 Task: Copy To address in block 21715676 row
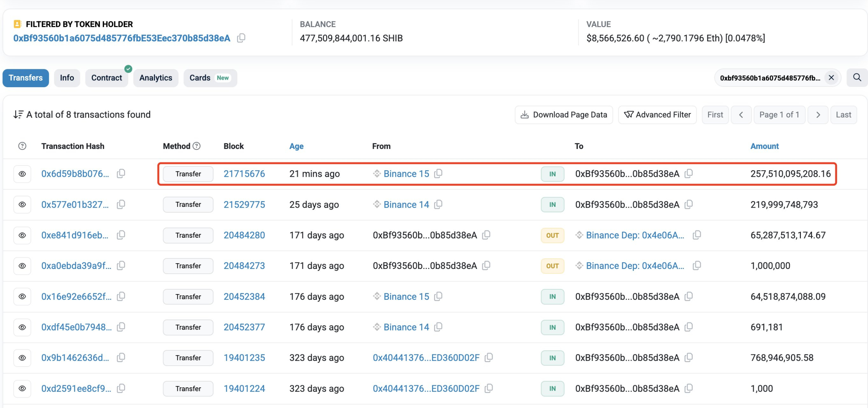tap(689, 174)
